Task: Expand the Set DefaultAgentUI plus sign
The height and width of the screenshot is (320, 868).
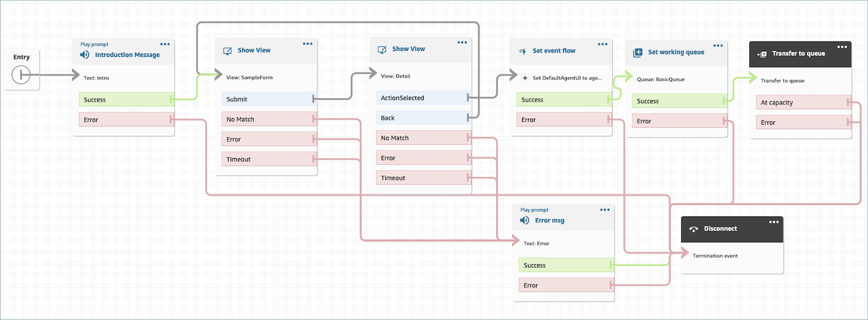Action: [x=525, y=78]
